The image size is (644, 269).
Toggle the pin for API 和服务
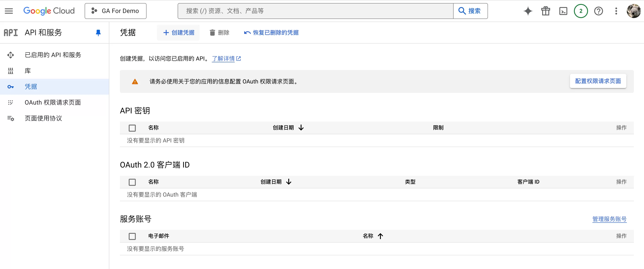tap(98, 33)
